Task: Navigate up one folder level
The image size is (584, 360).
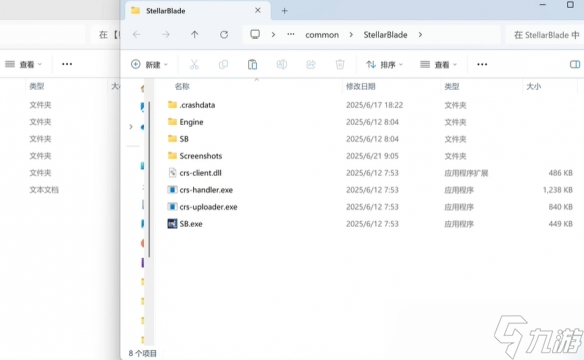Action: pos(194,35)
